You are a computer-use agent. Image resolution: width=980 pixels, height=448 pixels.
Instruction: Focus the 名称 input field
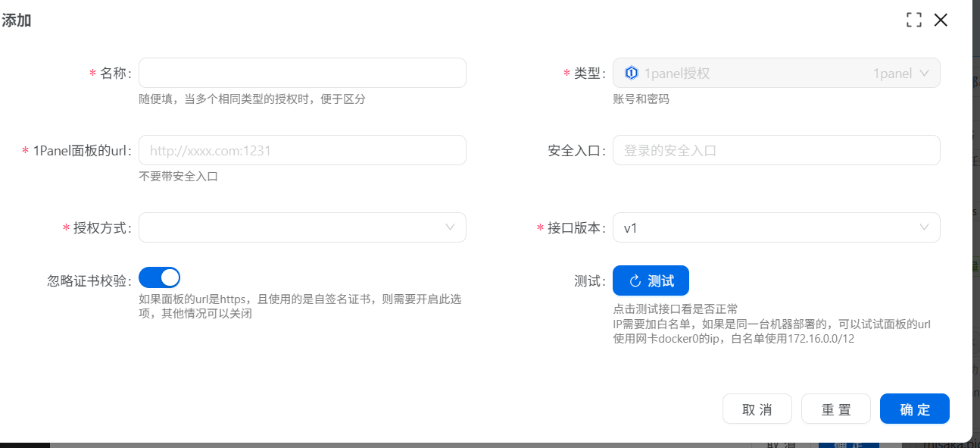coord(302,73)
